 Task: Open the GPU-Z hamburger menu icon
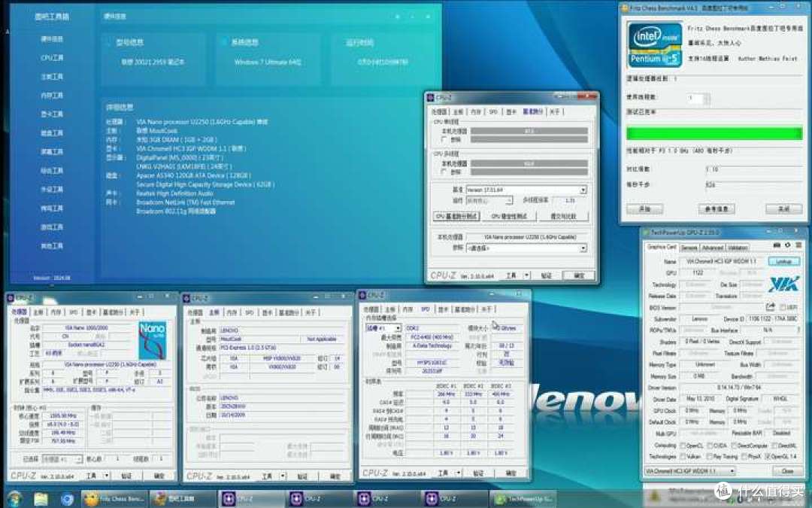pyautogui.click(x=798, y=245)
